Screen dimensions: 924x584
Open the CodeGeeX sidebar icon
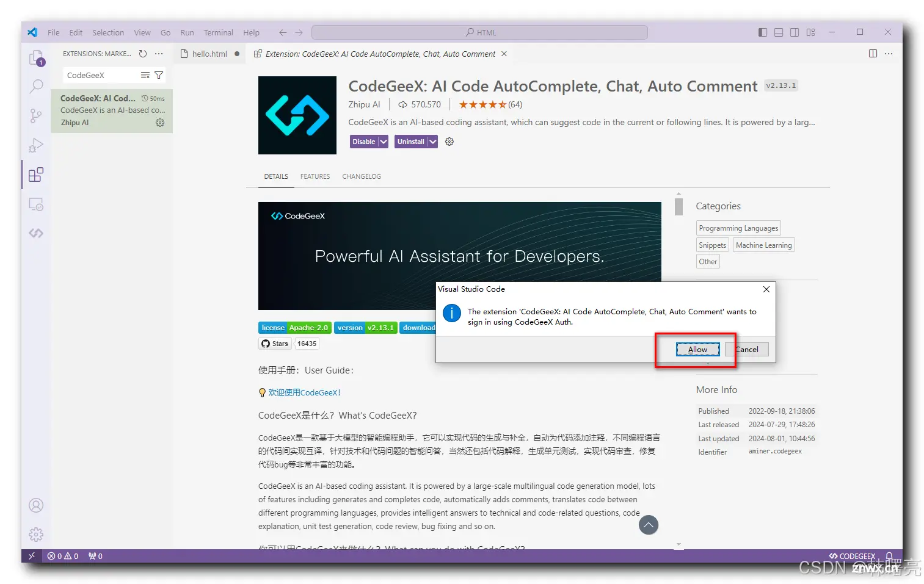coord(36,233)
